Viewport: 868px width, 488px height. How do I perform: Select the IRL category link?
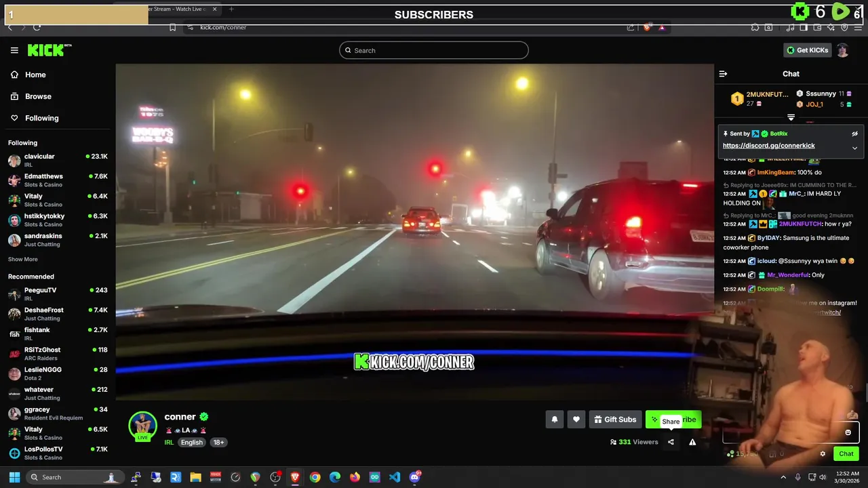coord(169,443)
